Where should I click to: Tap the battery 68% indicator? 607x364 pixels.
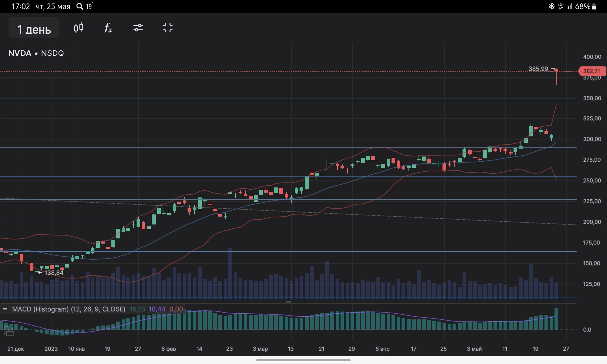click(x=586, y=6)
